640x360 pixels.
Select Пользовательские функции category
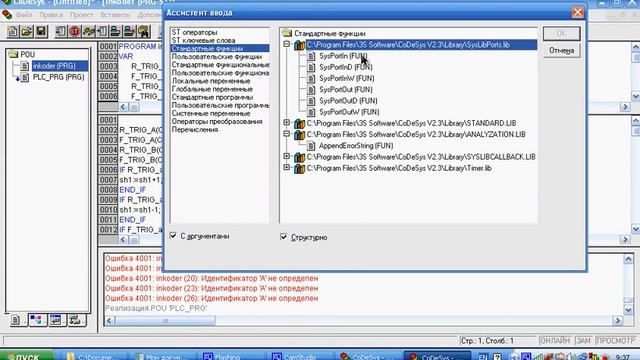point(217,57)
